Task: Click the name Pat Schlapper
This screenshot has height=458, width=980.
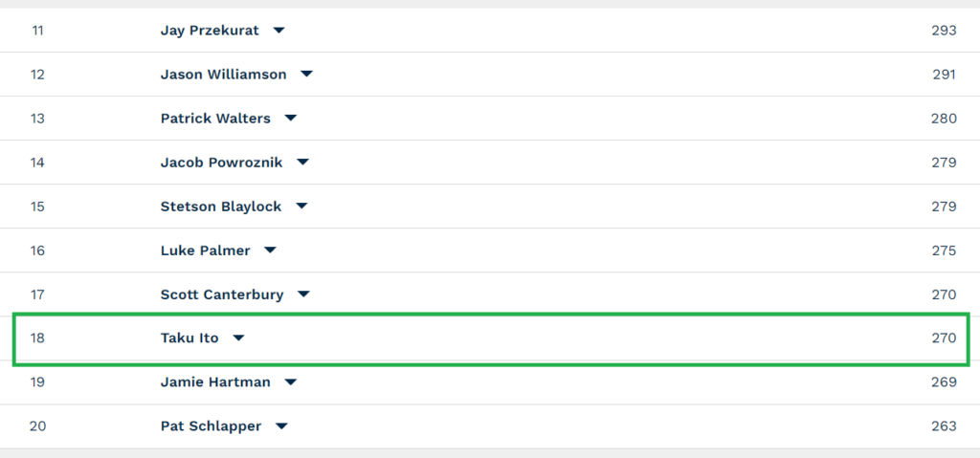Action: click(211, 426)
